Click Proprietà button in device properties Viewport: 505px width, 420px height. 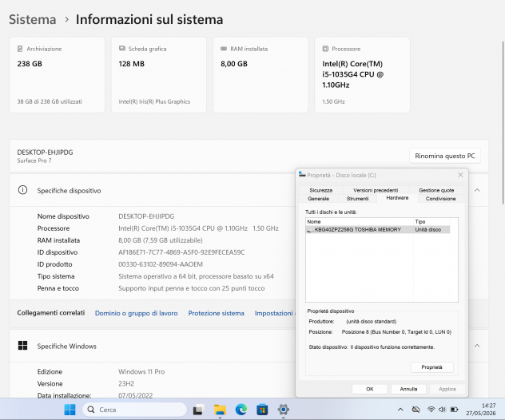click(432, 367)
